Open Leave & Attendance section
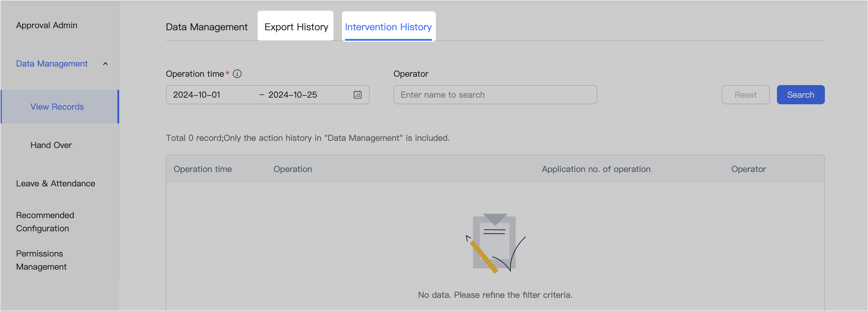868x311 pixels. click(x=56, y=183)
